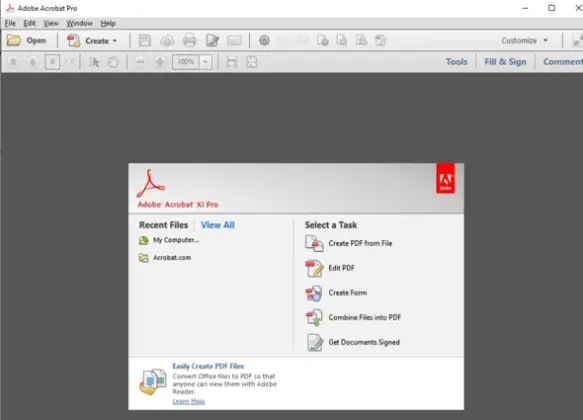This screenshot has height=420, width=583.
Task: Click the Print icon
Action: [190, 41]
